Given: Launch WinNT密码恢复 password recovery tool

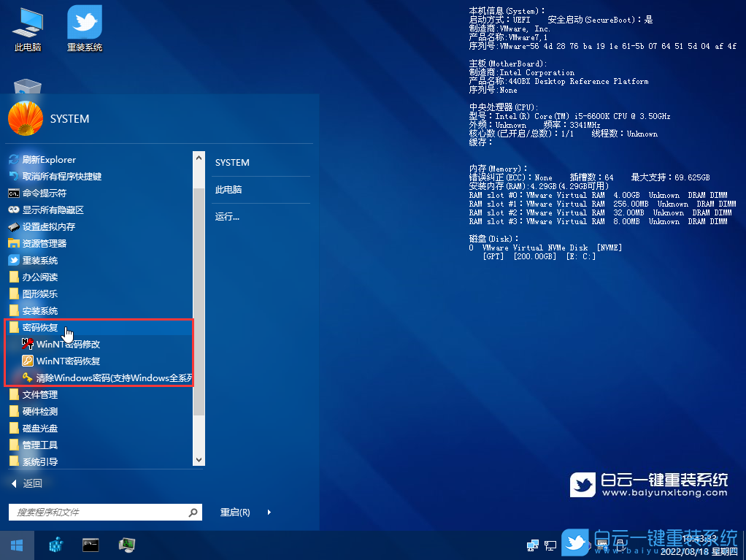Looking at the screenshot, I should click(x=68, y=361).
